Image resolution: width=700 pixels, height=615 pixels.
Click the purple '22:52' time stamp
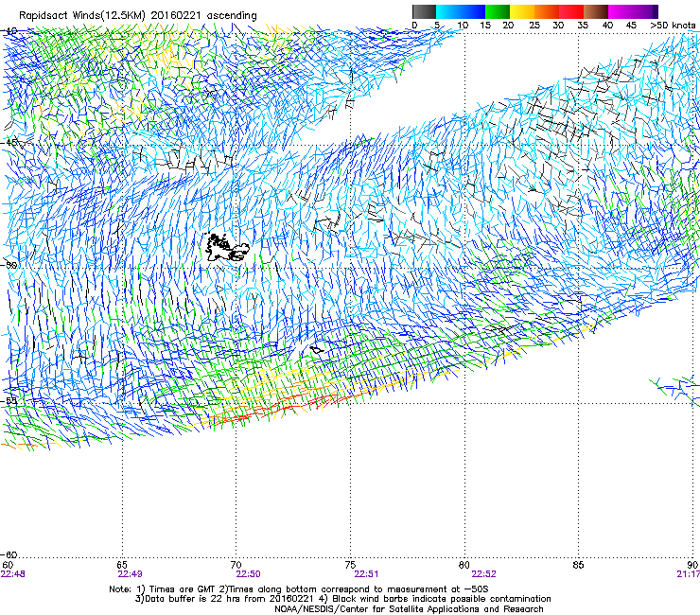tap(484, 574)
